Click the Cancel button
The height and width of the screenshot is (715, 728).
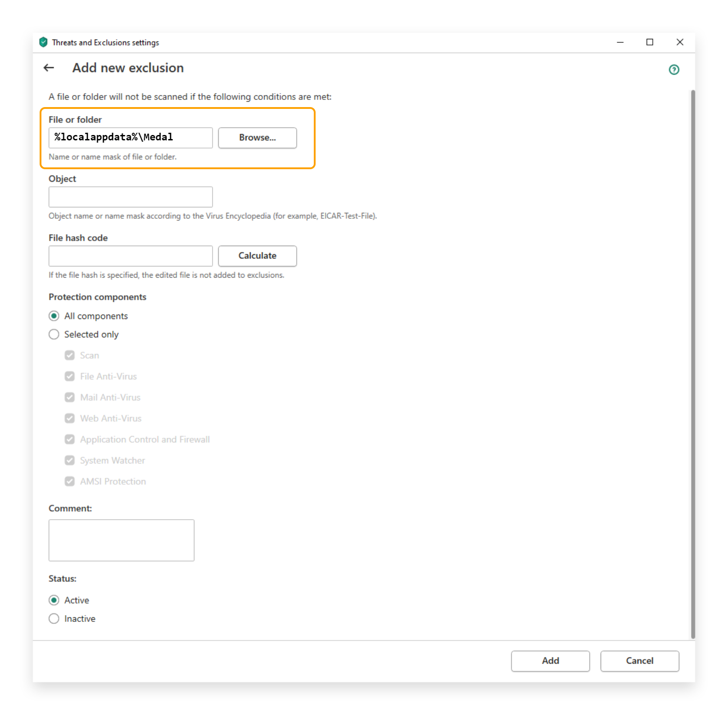[639, 661]
